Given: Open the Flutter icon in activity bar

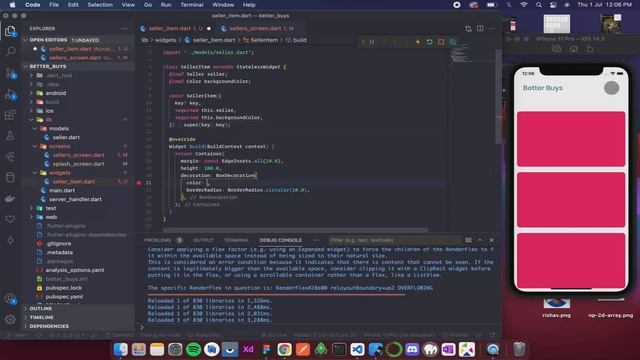Looking at the screenshot, I should tap(10, 157).
